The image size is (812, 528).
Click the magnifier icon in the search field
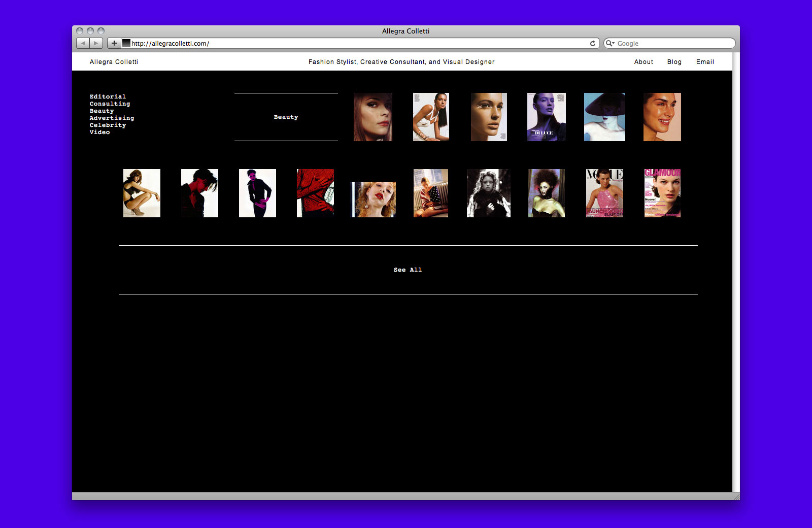[610, 44]
